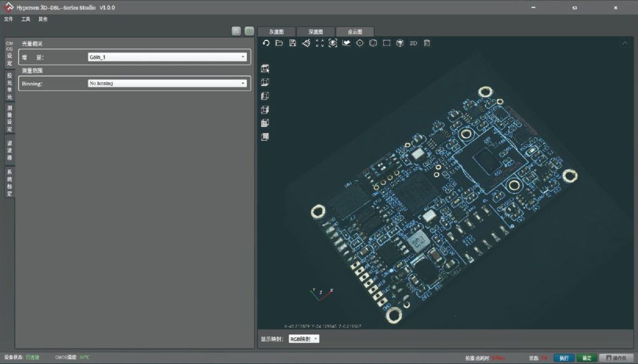Toggle the green power button above settings panel
The width and height of the screenshot is (638, 364).
click(249, 31)
